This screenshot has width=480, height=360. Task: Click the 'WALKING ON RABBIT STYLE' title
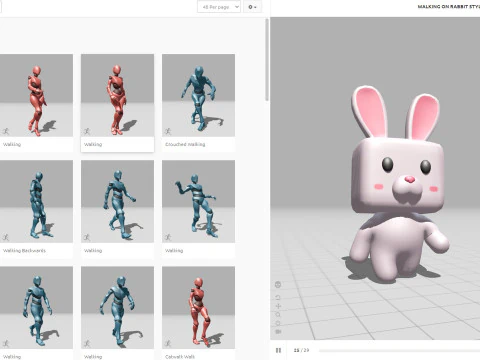tap(449, 7)
